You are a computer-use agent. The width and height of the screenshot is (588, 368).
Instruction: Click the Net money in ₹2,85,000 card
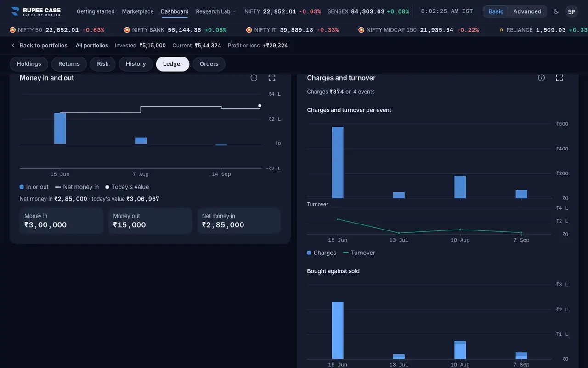click(239, 221)
